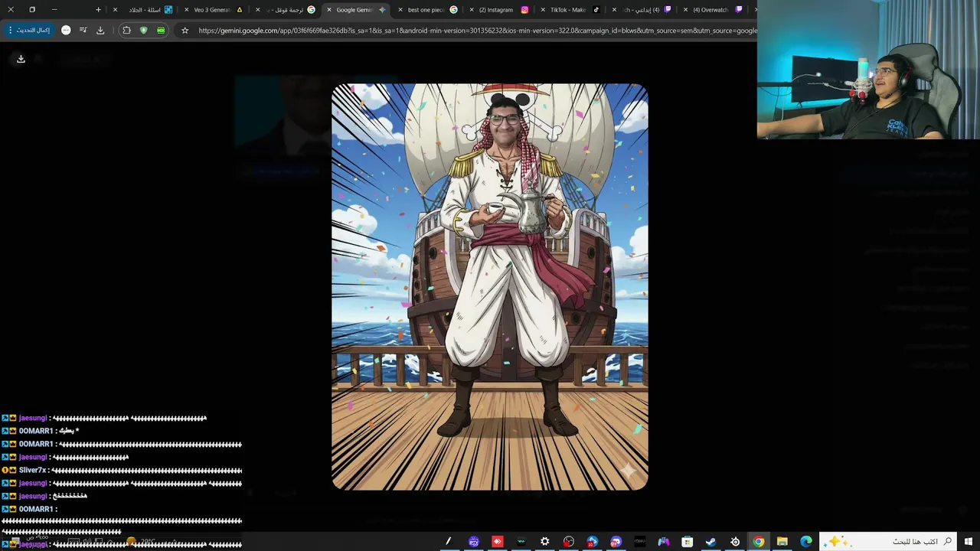
Task: Open a new browser tab
Action: pyautogui.click(x=98, y=10)
